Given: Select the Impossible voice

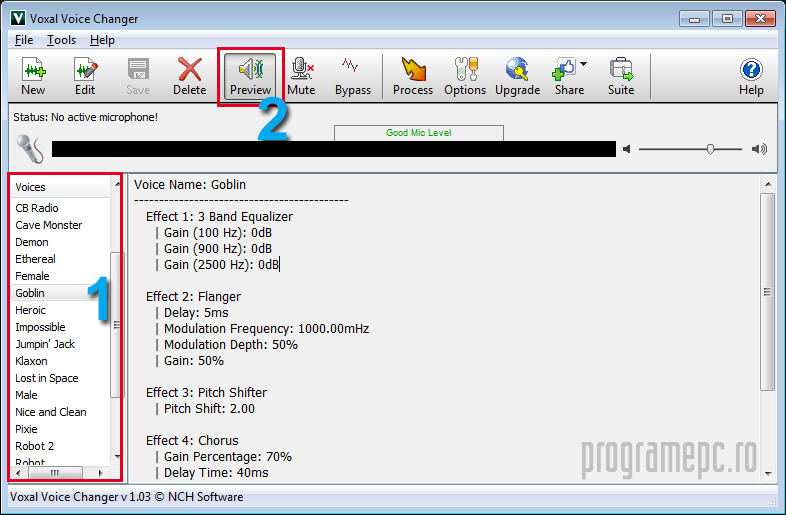Looking at the screenshot, I should (60, 327).
